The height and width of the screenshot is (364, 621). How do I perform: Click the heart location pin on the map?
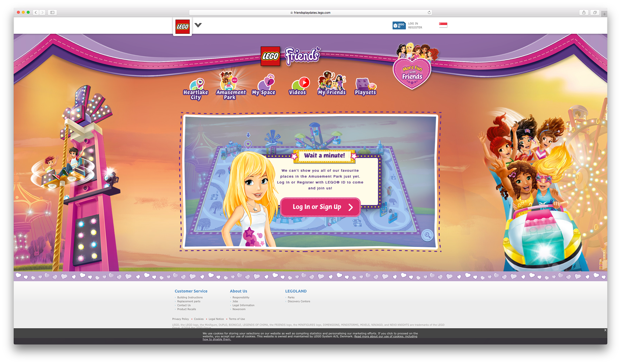pos(248,144)
